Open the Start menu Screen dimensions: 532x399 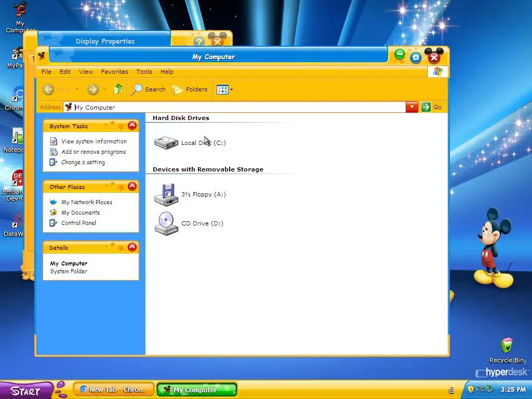tap(26, 390)
